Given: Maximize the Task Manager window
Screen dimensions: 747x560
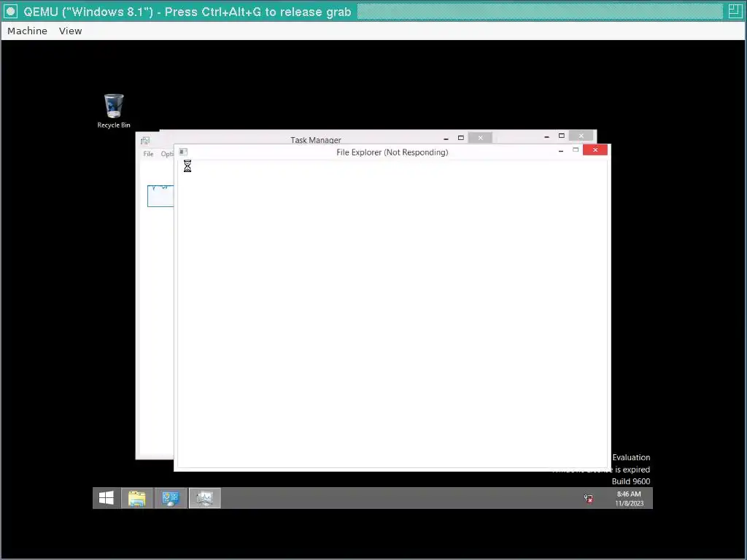Looking at the screenshot, I should 461,138.
